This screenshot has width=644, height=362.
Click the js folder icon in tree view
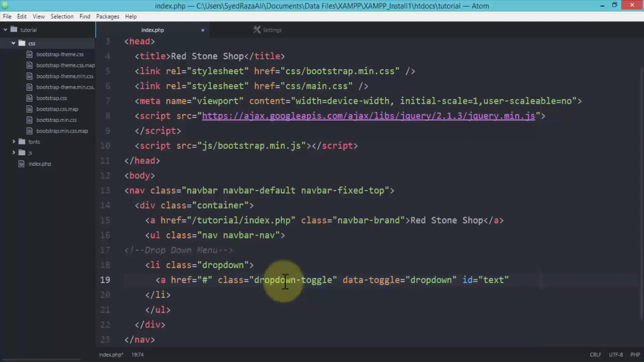(x=21, y=153)
